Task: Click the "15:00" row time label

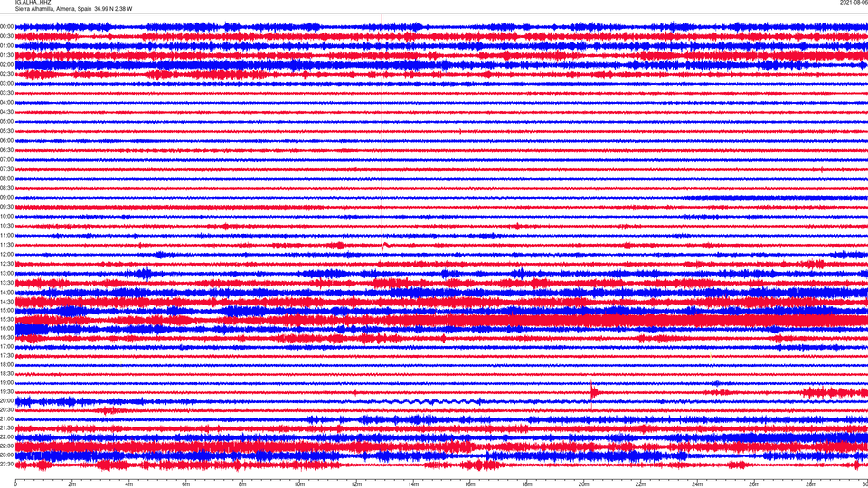Action: click(6, 311)
